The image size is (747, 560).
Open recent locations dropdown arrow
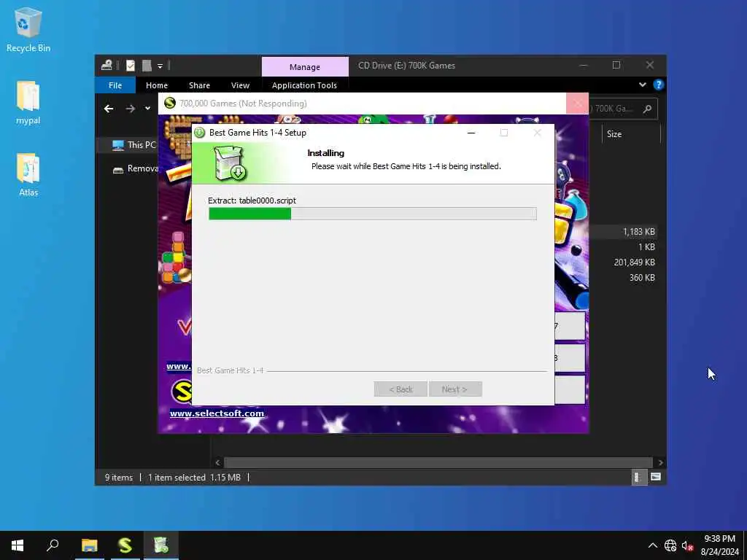(x=147, y=109)
